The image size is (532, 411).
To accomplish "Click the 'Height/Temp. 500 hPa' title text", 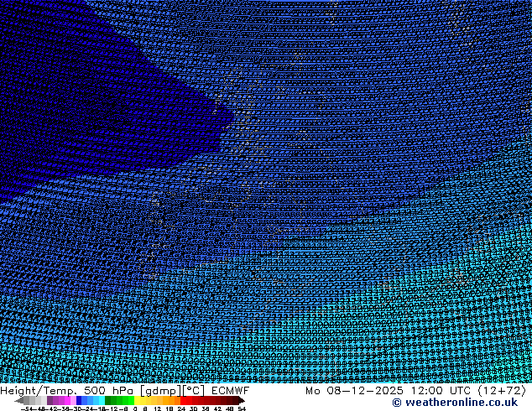I will pos(66,391).
